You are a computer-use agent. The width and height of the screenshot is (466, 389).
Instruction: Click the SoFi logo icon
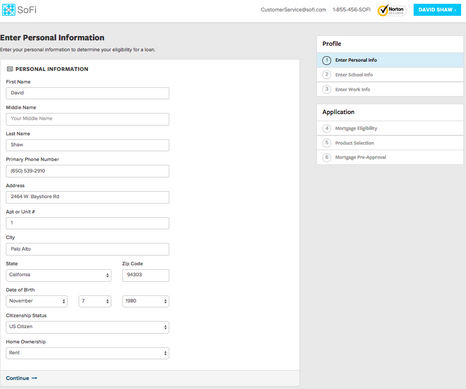(9, 10)
